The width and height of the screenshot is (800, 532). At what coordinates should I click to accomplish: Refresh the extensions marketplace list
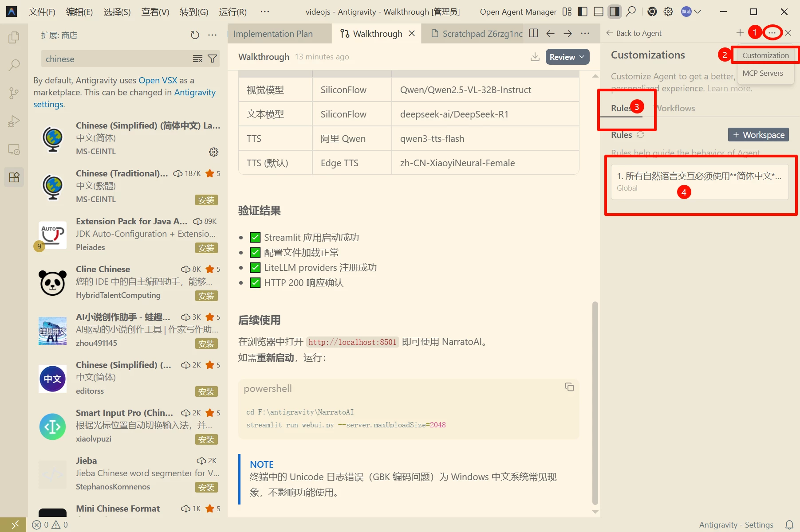pyautogui.click(x=195, y=35)
